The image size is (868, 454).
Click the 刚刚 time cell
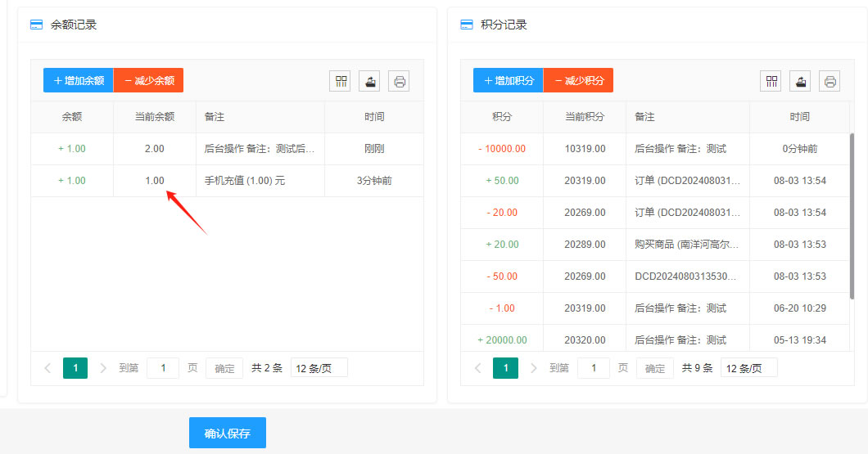pyautogui.click(x=374, y=149)
